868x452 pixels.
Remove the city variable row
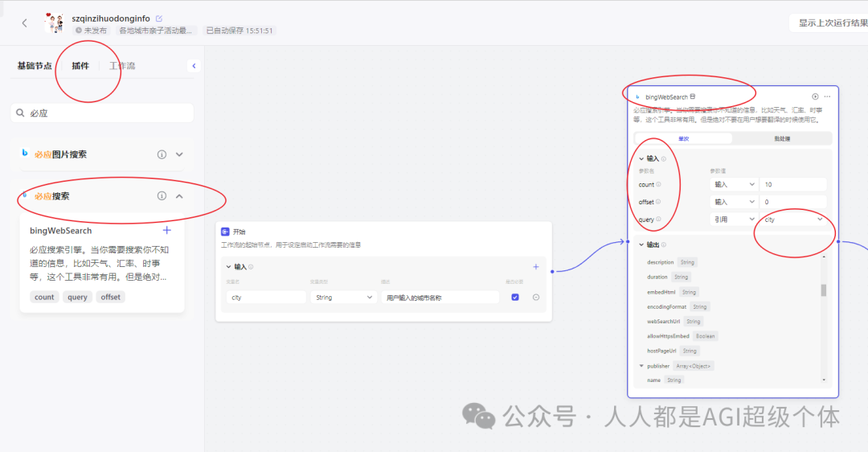coord(536,298)
